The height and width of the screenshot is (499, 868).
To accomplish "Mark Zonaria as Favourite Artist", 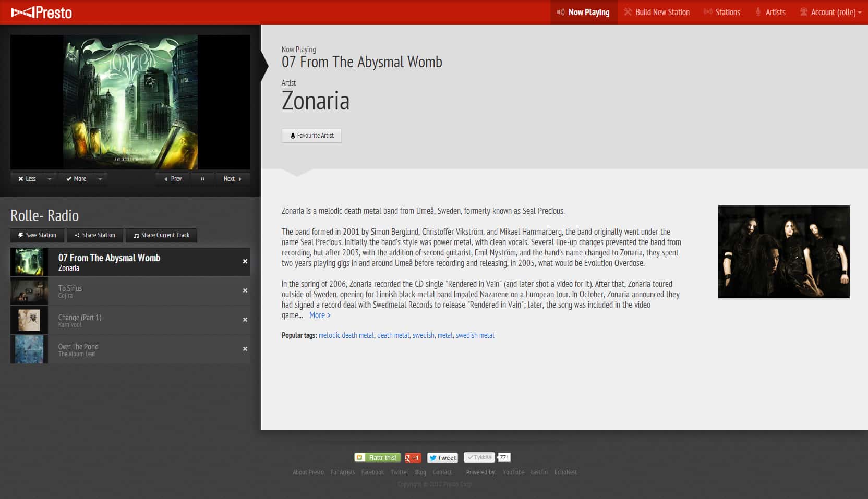I will [311, 136].
